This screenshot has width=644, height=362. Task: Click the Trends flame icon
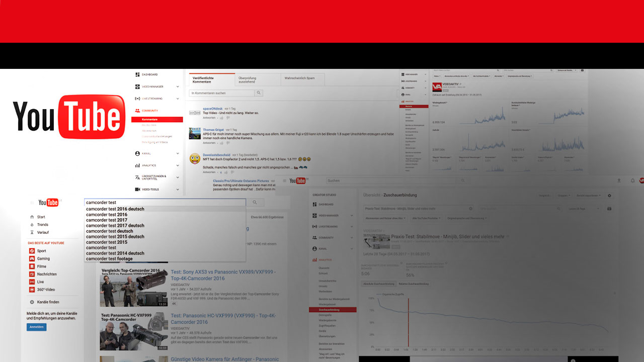tap(32, 225)
